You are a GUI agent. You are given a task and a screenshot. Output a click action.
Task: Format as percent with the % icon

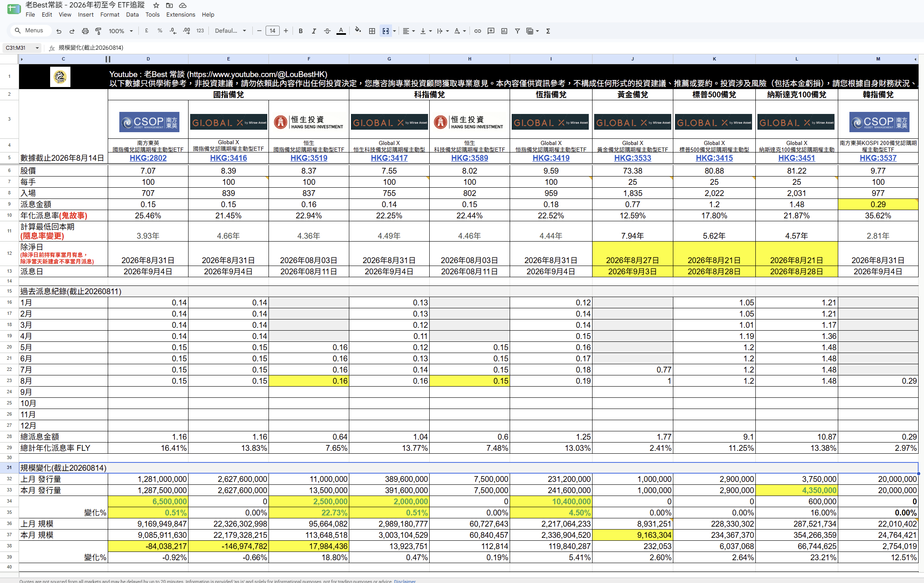coord(160,31)
